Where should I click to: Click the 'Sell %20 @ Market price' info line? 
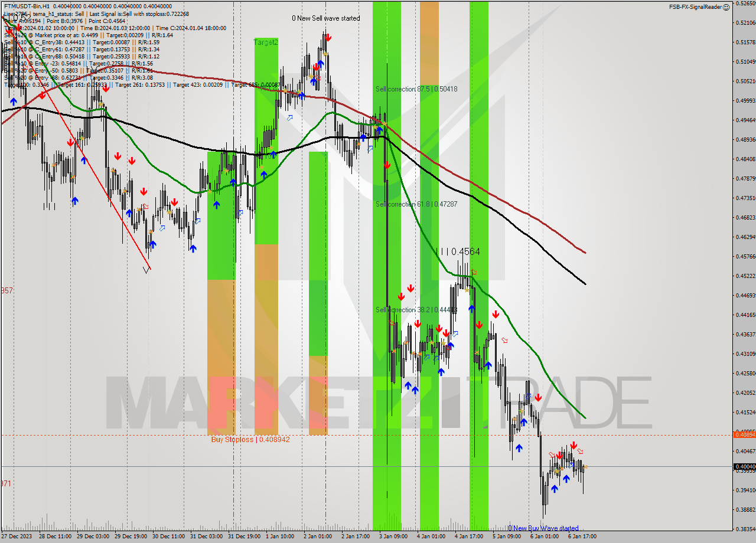pos(89,35)
